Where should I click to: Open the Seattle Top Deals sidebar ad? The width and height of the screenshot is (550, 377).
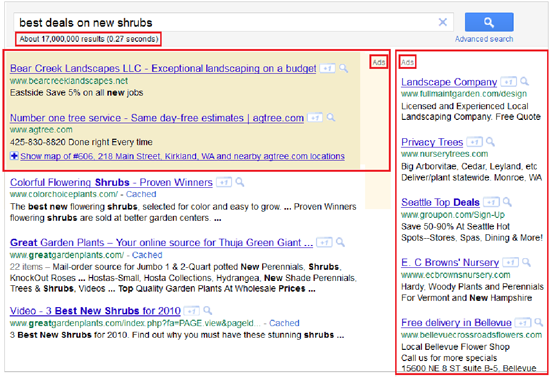[x=440, y=202]
